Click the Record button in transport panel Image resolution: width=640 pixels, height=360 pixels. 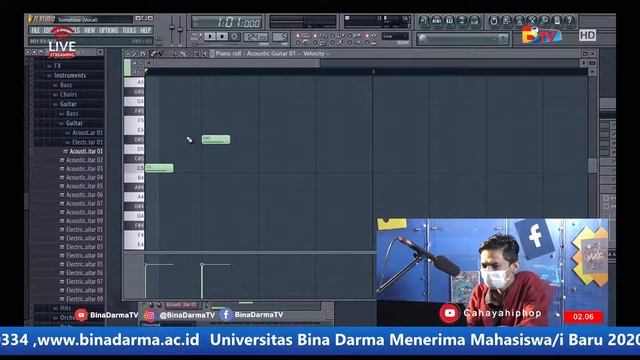click(234, 36)
